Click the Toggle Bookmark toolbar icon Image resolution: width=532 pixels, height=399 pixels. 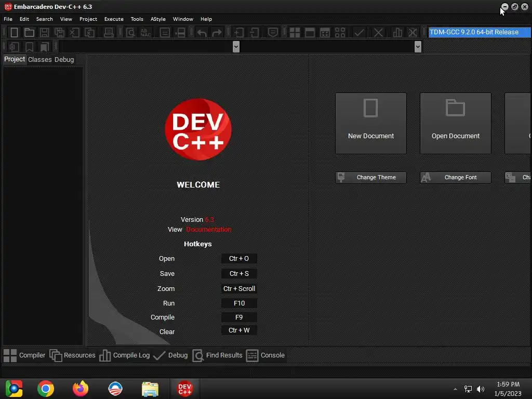(29, 47)
